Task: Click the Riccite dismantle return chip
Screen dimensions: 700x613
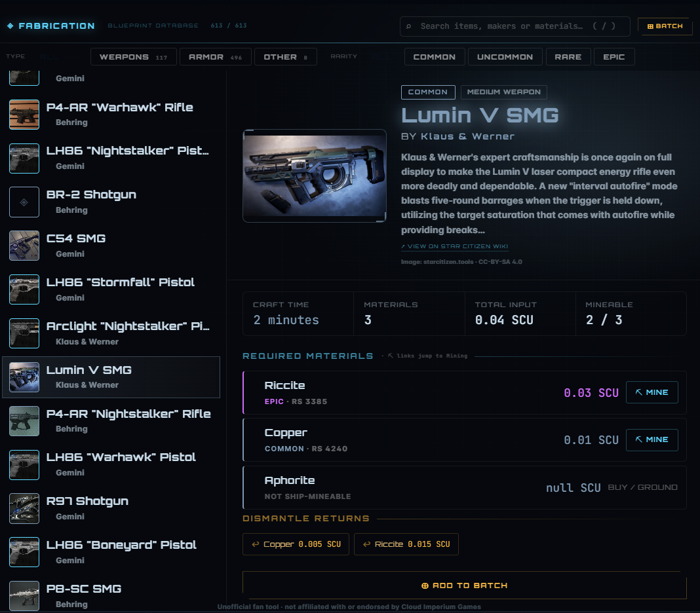Action: [406, 544]
